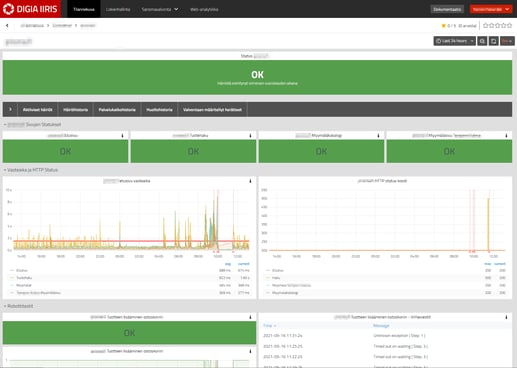
Task: Click the Dokumentaatio button
Action: [x=447, y=9]
